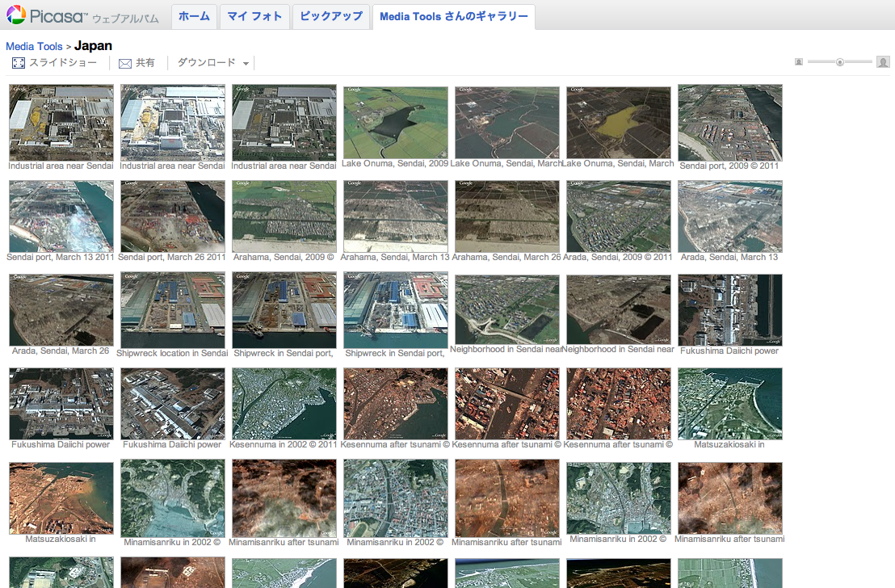Open the ダウンロード dropdown menu
The image size is (895, 588).
tap(213, 63)
